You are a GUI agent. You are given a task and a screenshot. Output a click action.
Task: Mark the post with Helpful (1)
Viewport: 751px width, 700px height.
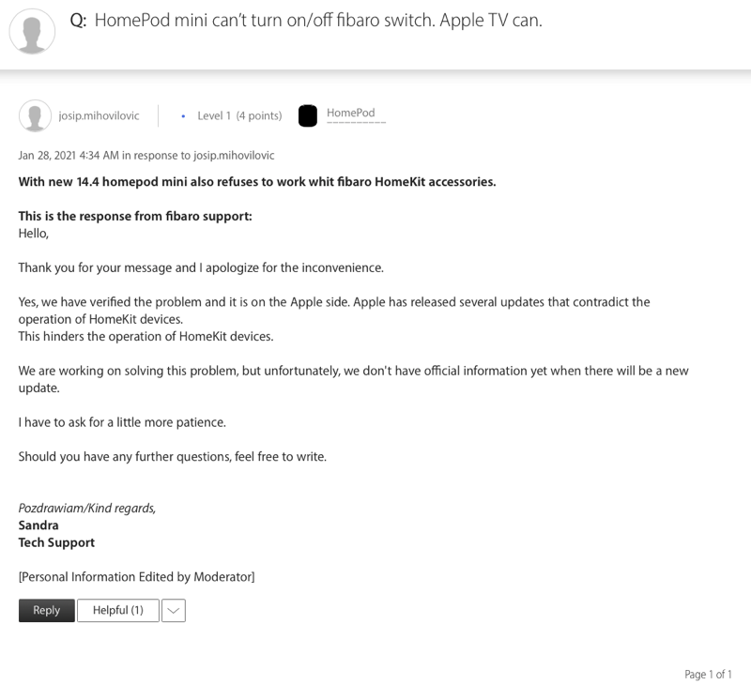pyautogui.click(x=118, y=610)
